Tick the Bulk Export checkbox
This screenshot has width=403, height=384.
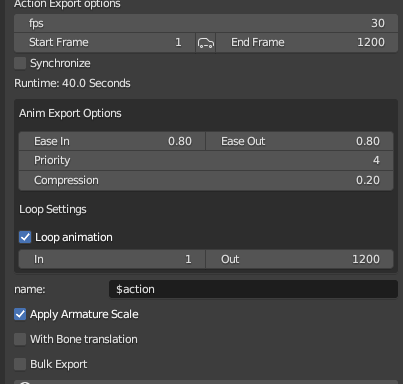[x=20, y=364]
